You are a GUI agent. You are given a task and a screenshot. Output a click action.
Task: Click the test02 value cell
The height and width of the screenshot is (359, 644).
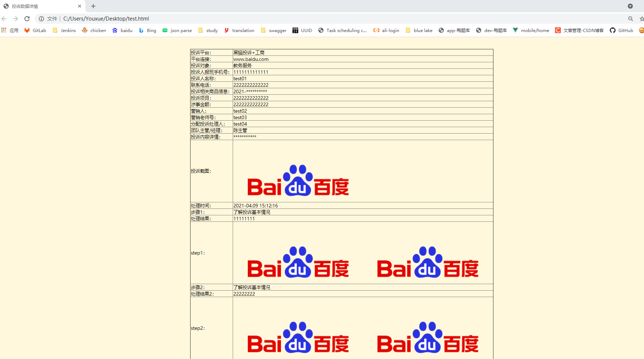click(x=363, y=111)
